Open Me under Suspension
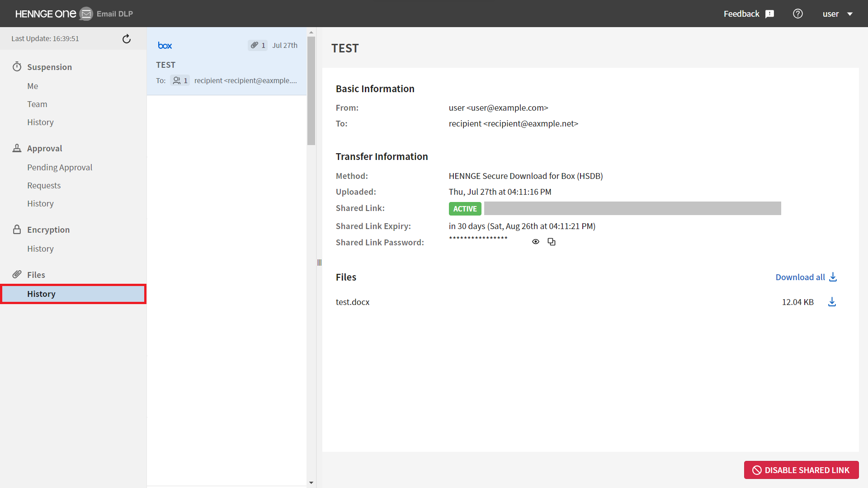Viewport: 868px width, 488px height. coord(33,86)
